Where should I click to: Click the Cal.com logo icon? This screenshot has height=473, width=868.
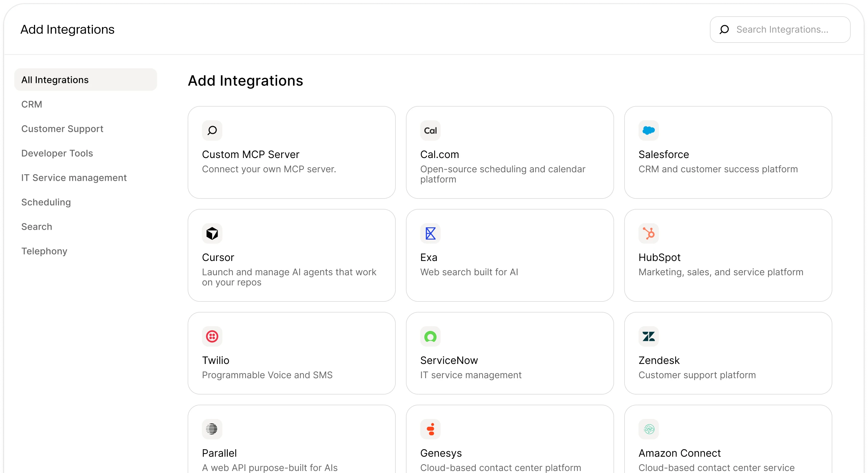click(x=430, y=130)
